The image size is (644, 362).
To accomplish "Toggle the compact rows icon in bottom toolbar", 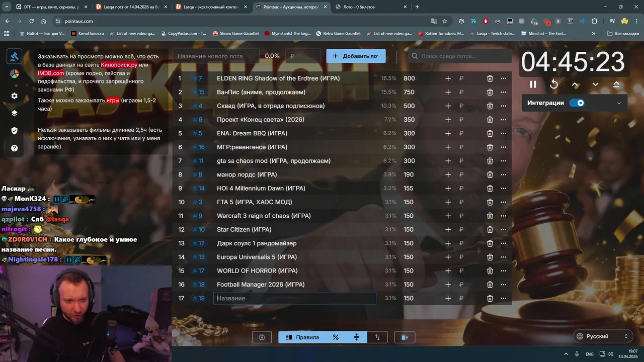I will click(x=356, y=337).
